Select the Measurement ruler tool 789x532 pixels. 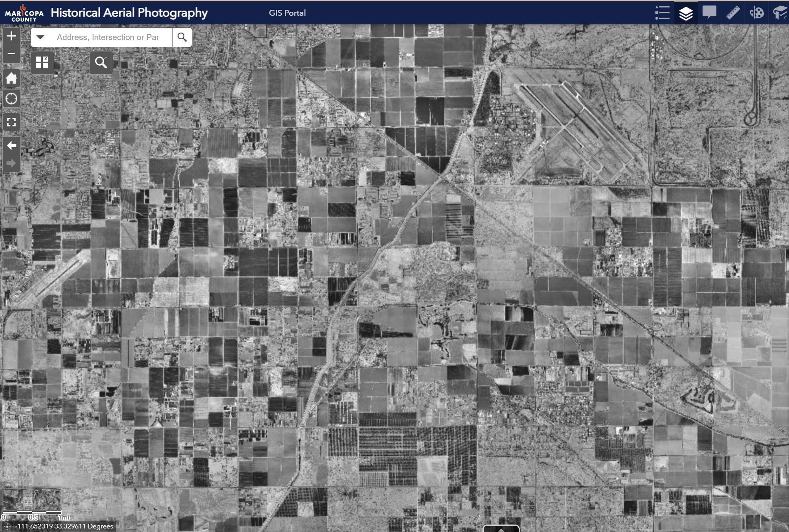733,13
